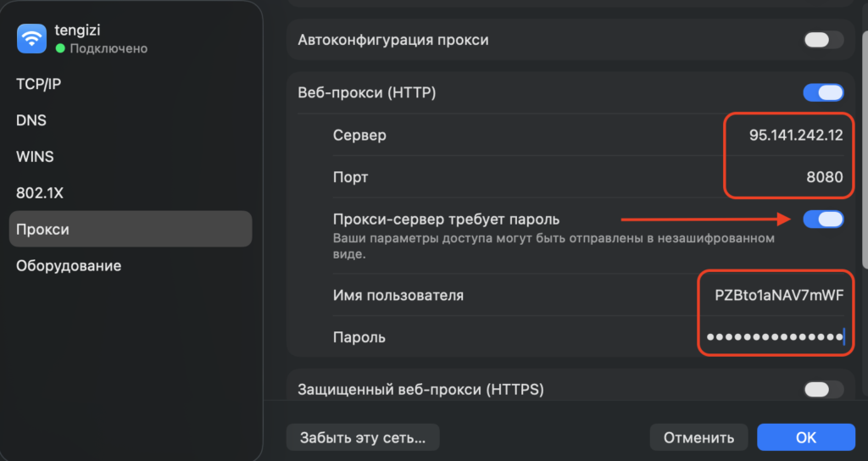Viewport: 868px width, 461px height.
Task: Focus the Имя пользователя field
Action: (778, 295)
